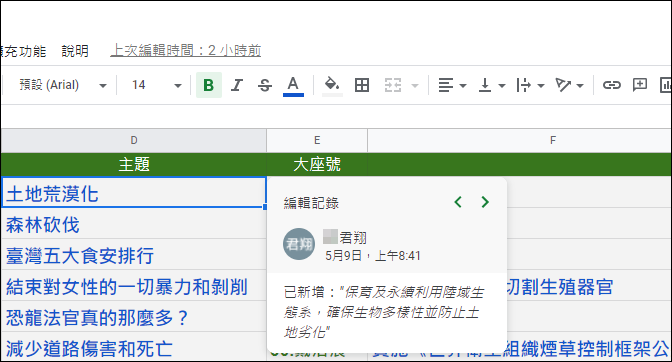
Task: Show next edit in 編輯記錄 popup
Action: pyautogui.click(x=485, y=202)
